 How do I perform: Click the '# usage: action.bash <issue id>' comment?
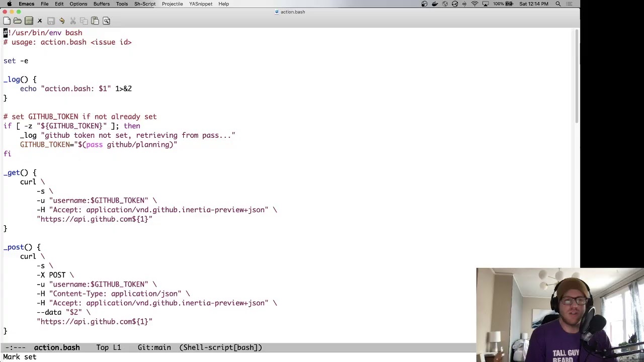pyautogui.click(x=67, y=42)
